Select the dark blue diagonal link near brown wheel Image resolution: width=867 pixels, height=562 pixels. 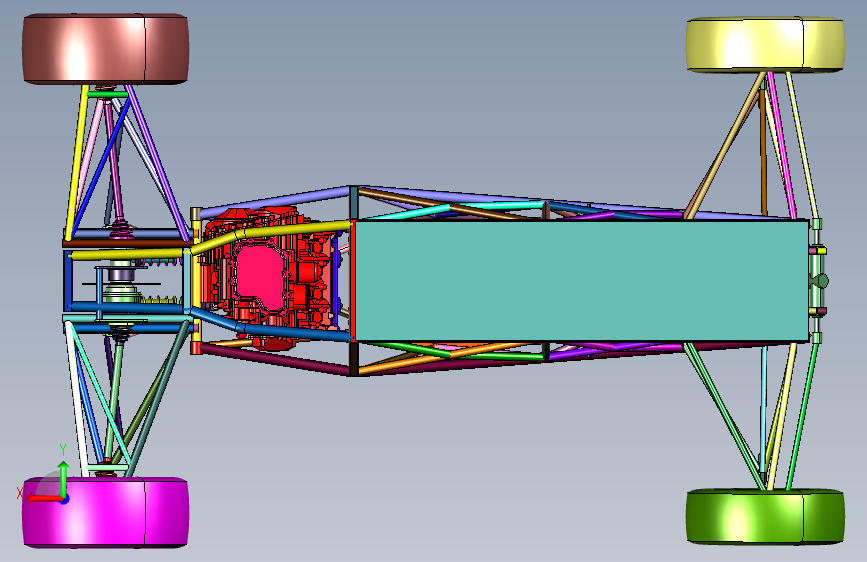click(x=100, y=168)
